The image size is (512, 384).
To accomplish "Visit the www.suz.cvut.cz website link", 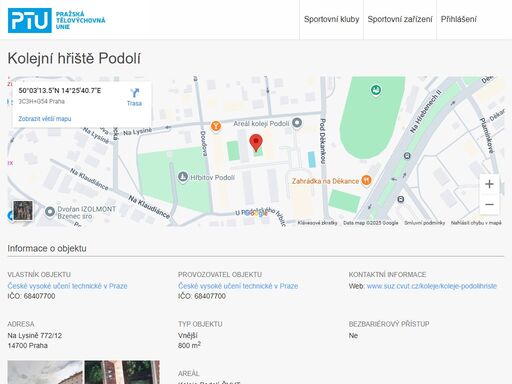I will tap(432, 286).
